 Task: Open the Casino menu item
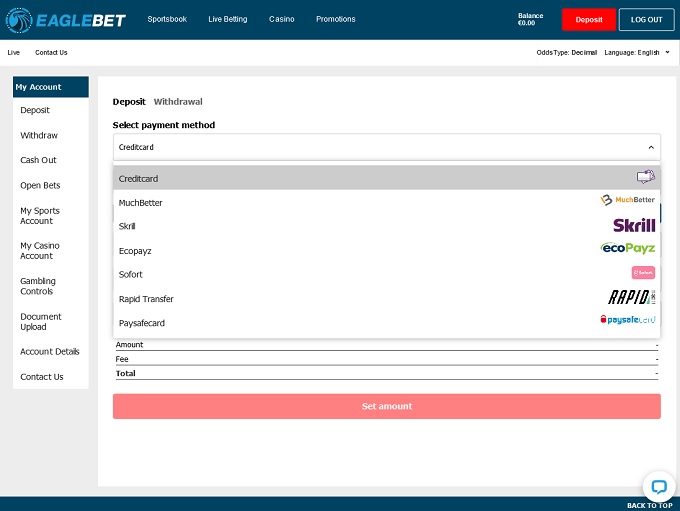pos(282,19)
